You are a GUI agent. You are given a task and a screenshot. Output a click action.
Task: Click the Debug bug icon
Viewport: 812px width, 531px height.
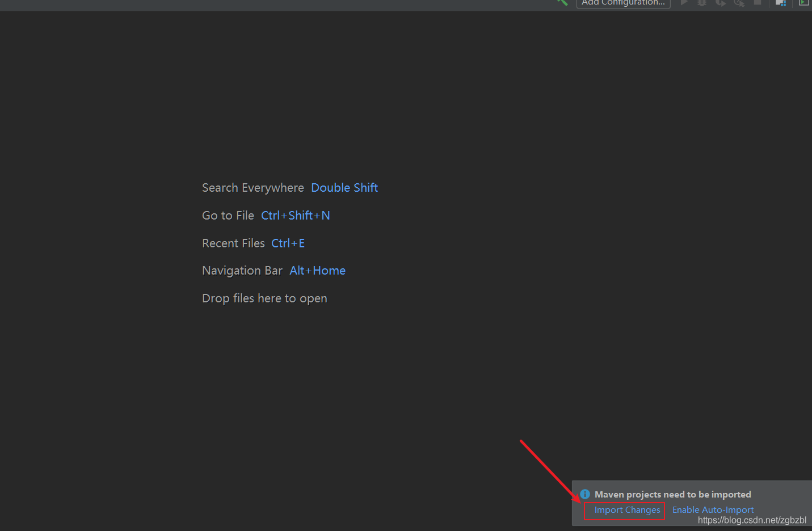pos(702,2)
